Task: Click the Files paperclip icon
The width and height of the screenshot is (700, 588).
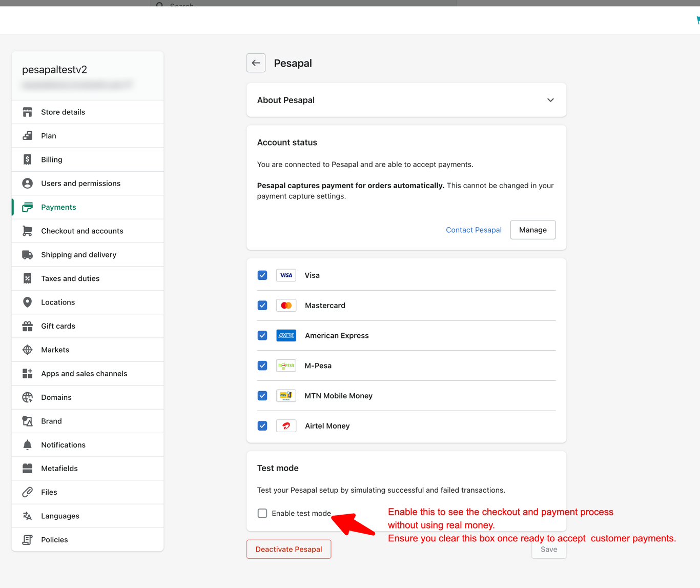Action: coord(28,492)
